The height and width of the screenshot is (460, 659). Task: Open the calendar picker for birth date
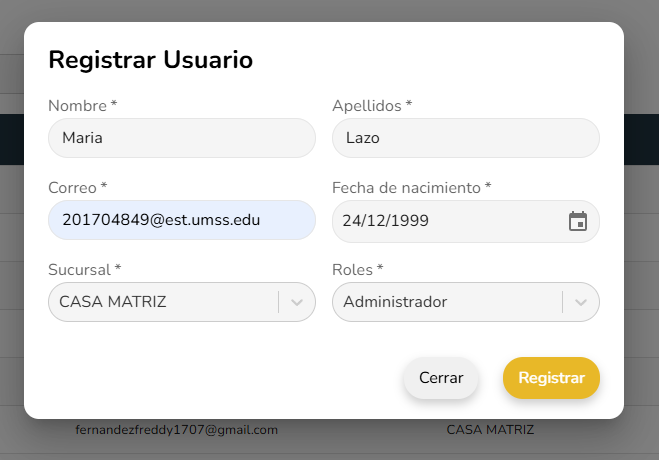577,221
